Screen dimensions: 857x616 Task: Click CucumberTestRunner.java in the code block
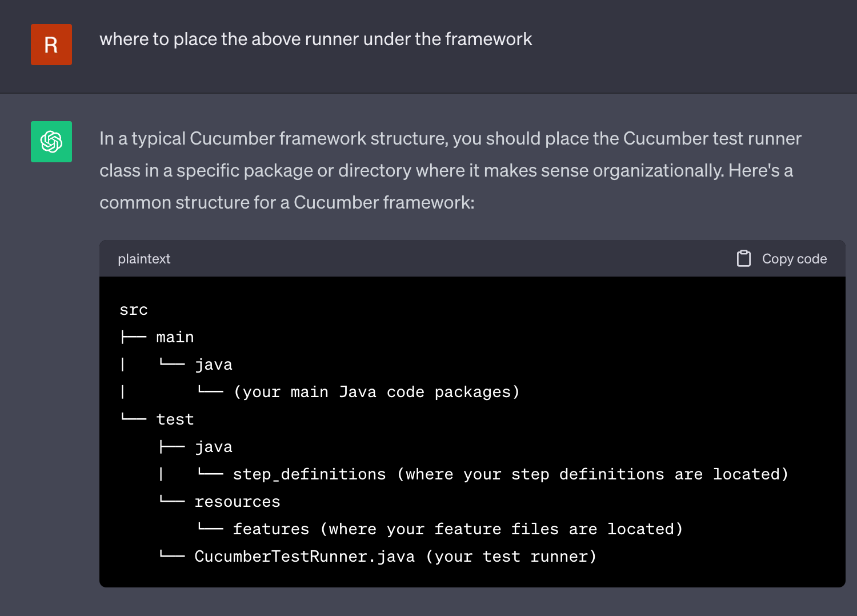(x=305, y=557)
